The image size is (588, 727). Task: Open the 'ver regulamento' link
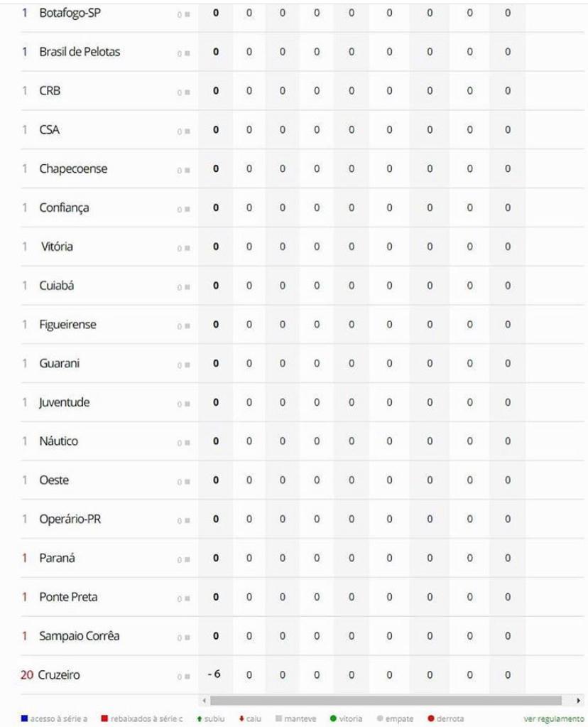click(x=554, y=718)
